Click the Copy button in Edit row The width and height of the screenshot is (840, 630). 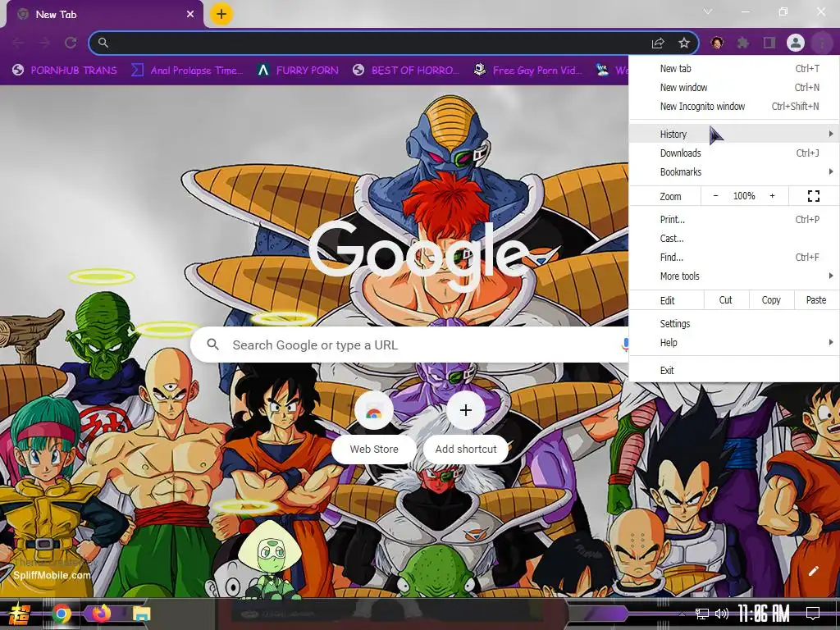click(x=771, y=300)
